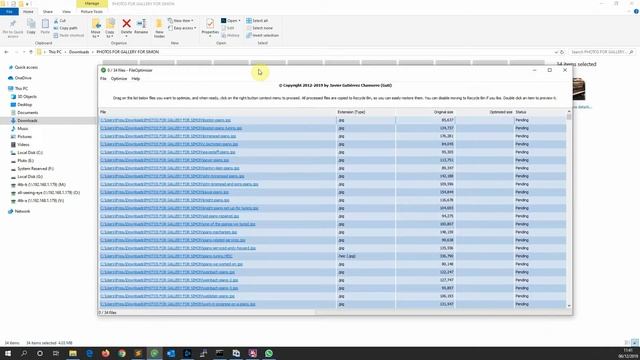Expand the Open dropdown in the ribbon
640x360 pixels.
(239, 20)
